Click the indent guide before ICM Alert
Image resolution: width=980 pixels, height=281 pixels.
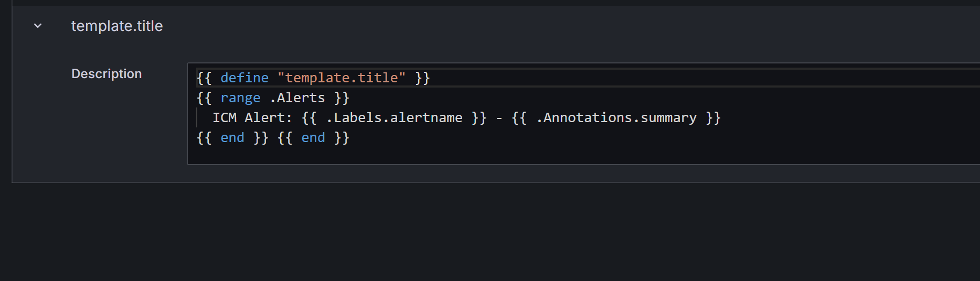tap(197, 118)
